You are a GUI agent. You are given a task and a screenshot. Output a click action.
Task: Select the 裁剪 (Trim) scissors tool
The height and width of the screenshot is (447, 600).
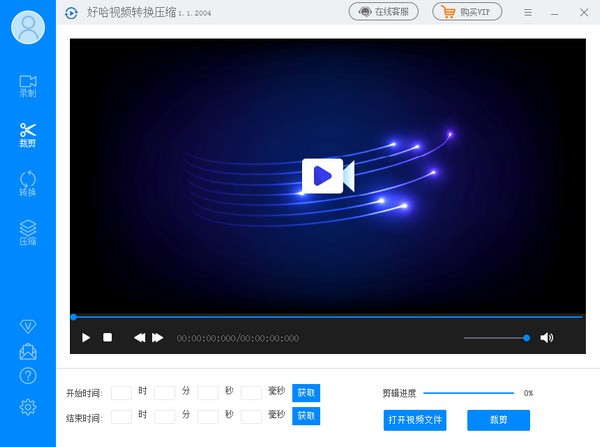click(28, 134)
